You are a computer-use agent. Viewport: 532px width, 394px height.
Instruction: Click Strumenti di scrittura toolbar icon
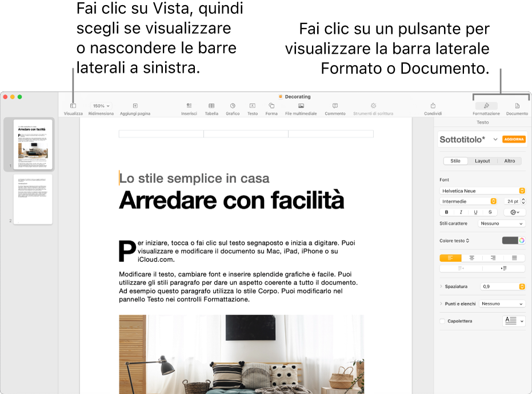373,106
